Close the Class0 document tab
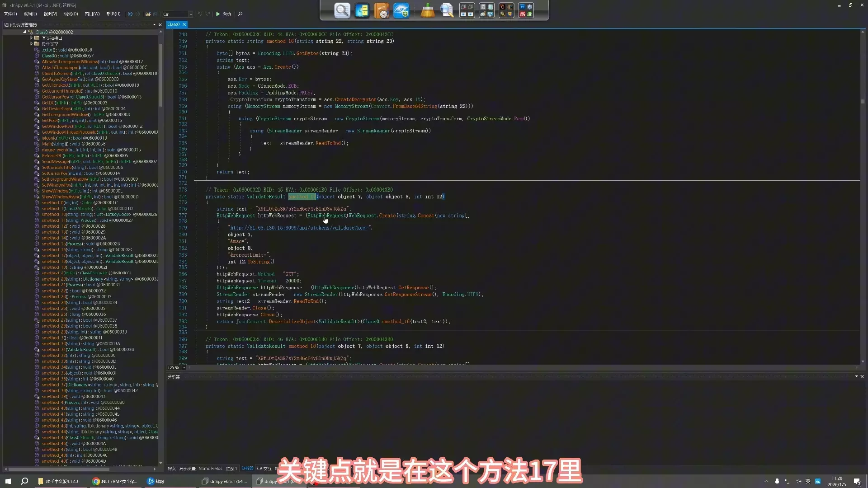Viewport: 868px width, 488px height. [x=184, y=24]
